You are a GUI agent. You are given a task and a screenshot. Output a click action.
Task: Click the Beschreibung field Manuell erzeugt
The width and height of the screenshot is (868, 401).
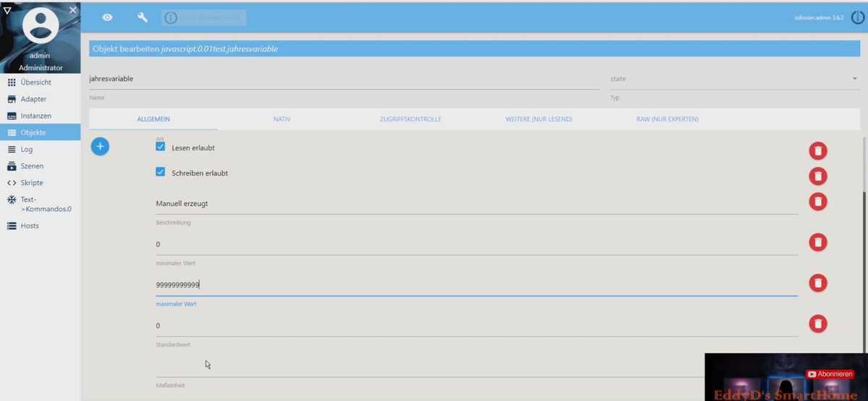pos(477,204)
